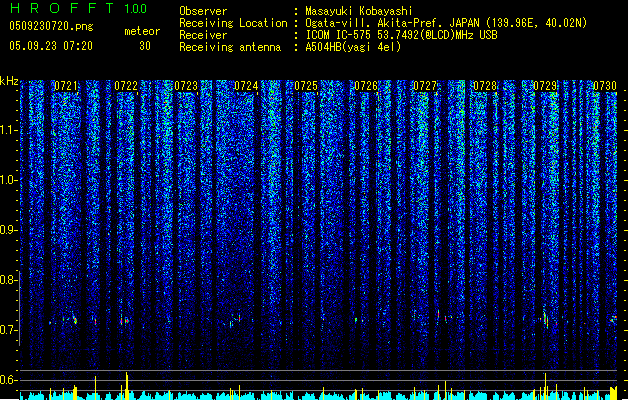Click the 'Receiving Location' field label
The width and height of the screenshot is (629, 400).
pos(233,23)
